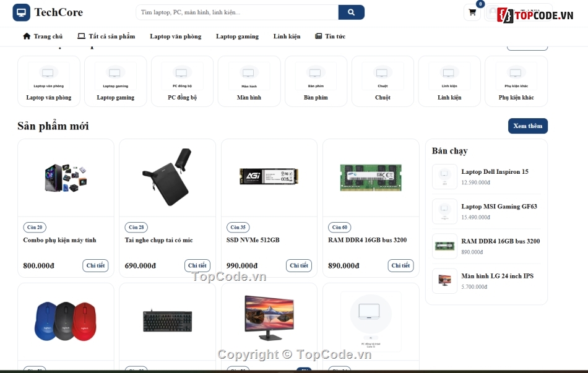588x373 pixels.
Task: Click the Laptop gaming category icon
Action: coord(116,76)
